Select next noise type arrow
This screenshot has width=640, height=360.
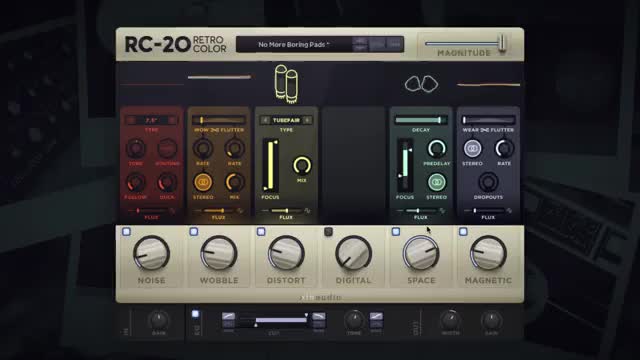[172, 120]
